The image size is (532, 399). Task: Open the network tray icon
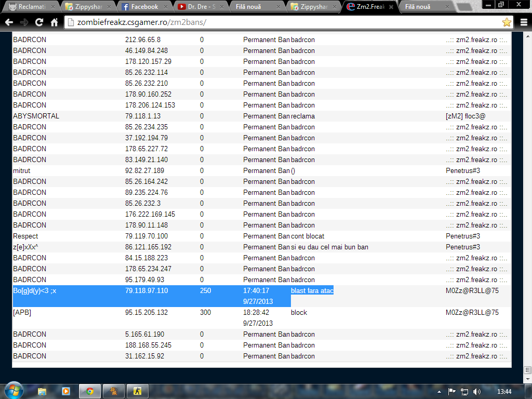pos(464,392)
